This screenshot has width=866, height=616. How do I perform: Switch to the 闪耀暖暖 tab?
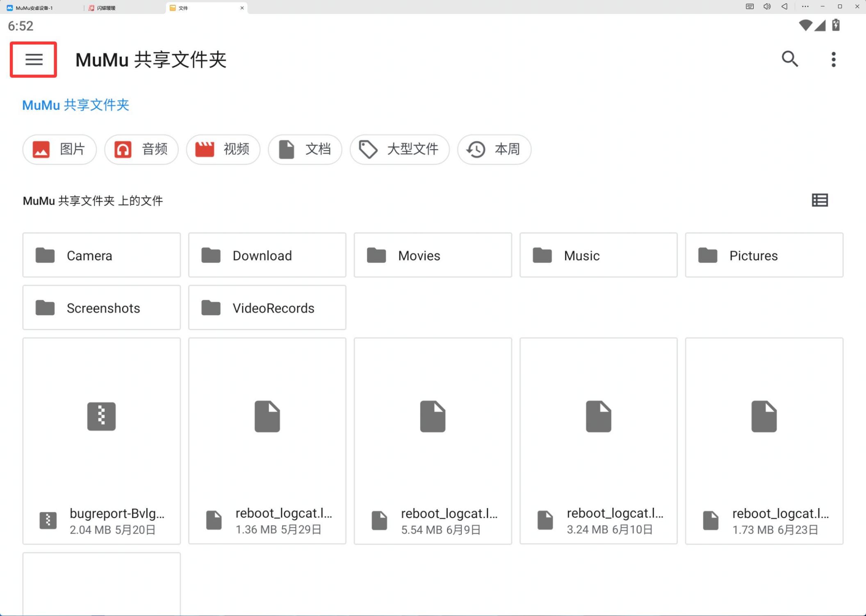point(107,8)
